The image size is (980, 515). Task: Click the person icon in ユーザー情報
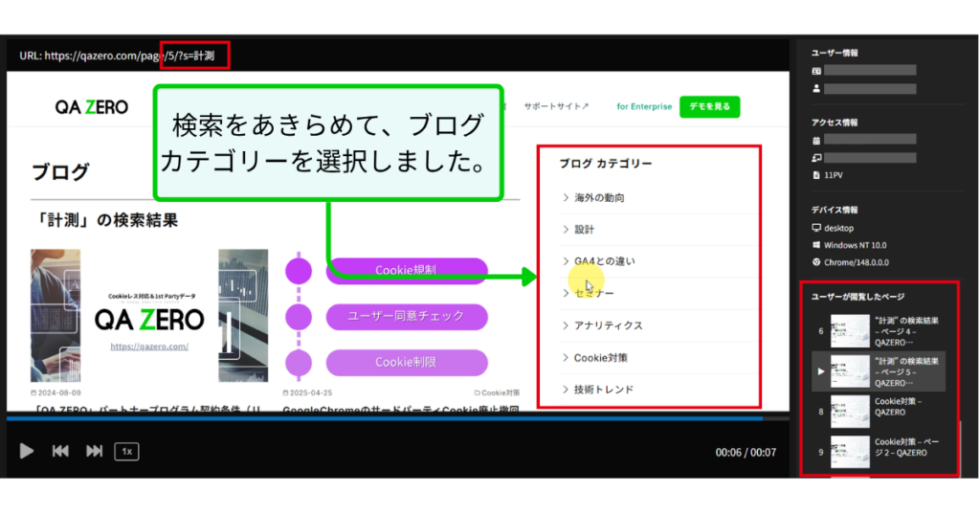click(x=816, y=89)
